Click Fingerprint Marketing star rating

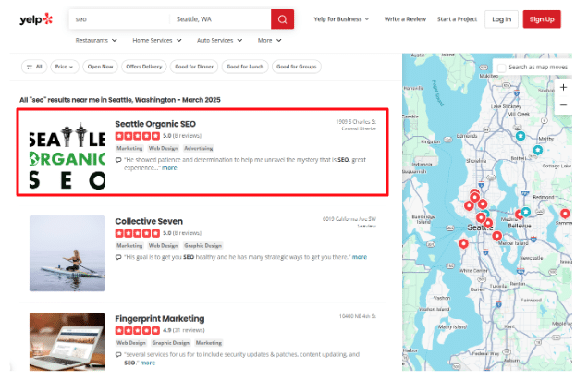138,330
